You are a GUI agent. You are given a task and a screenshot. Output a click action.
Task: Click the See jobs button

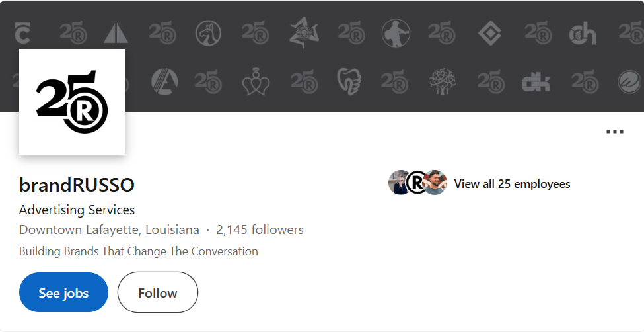tap(63, 292)
